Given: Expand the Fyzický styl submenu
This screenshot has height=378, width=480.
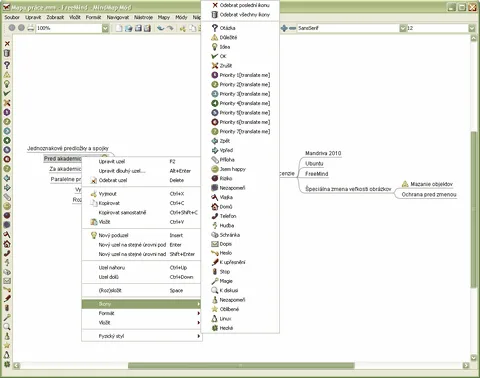Looking at the screenshot, I should (142, 336).
